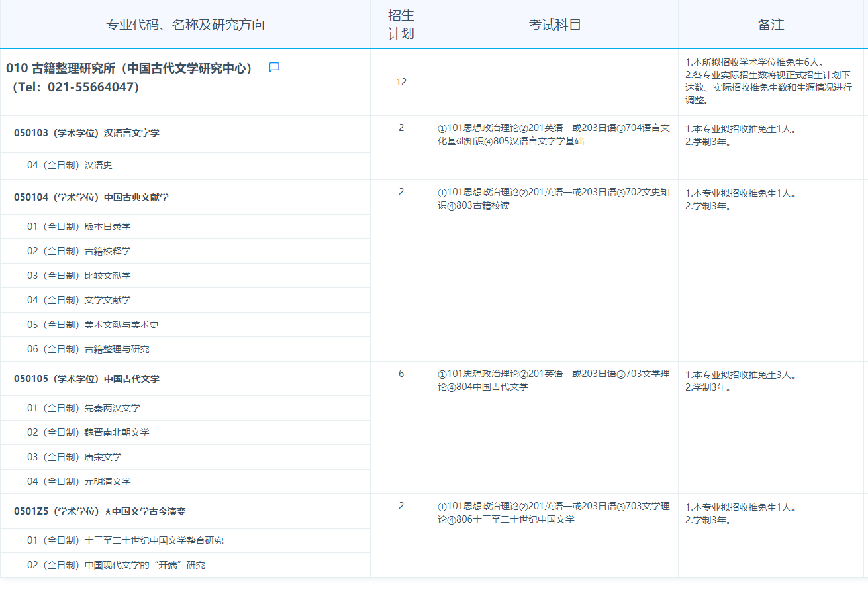The image size is (868, 604).
Task: Click the 专业代码、名称及研究方向 column header
Action: click(x=185, y=25)
